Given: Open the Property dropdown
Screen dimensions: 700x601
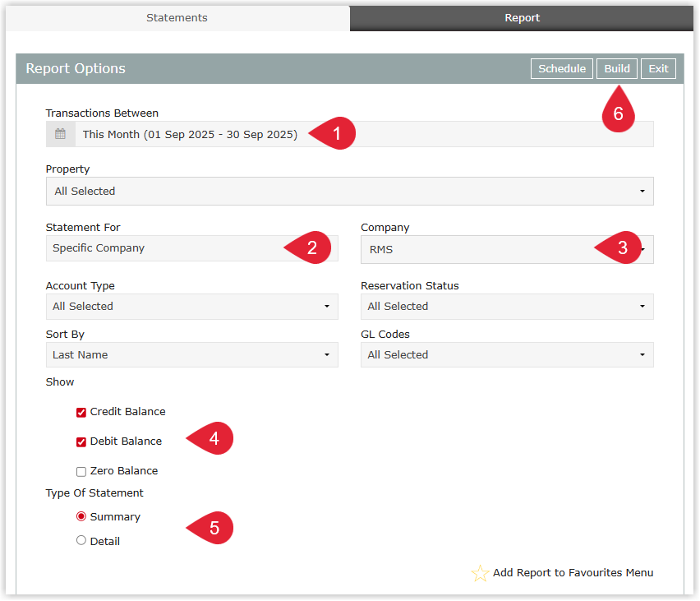Looking at the screenshot, I should coord(350,192).
